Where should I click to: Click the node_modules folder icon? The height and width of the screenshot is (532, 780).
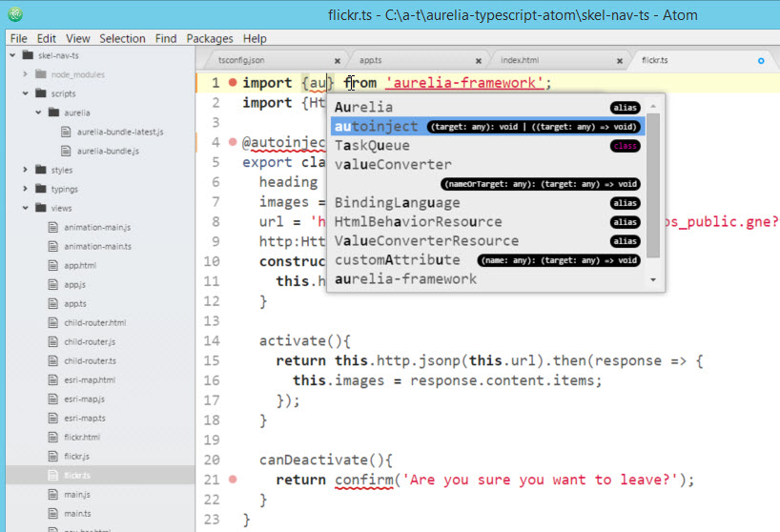pyautogui.click(x=41, y=74)
